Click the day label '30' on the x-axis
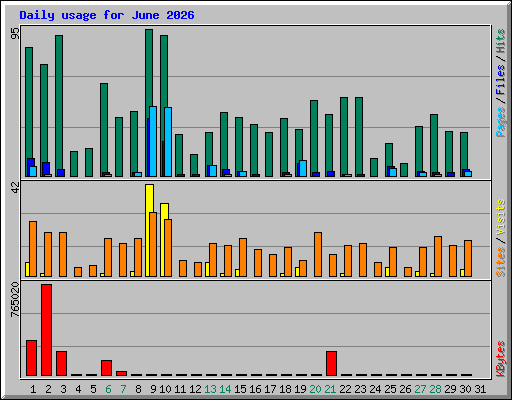This screenshot has height=400, width=512. 465,389
